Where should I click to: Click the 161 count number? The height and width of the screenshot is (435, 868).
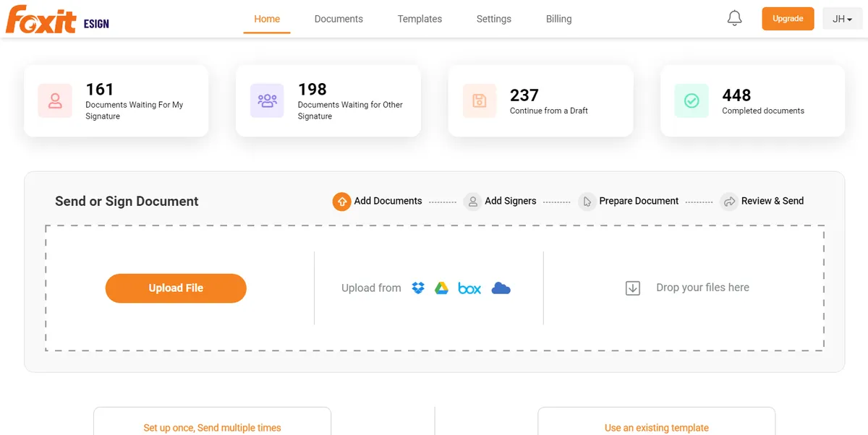pyautogui.click(x=100, y=90)
